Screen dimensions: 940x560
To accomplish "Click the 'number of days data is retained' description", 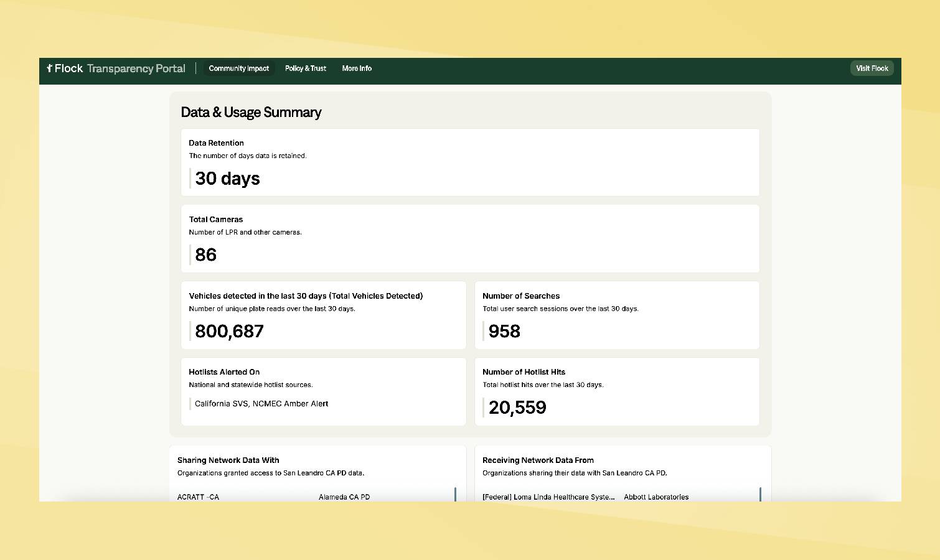I will click(248, 156).
